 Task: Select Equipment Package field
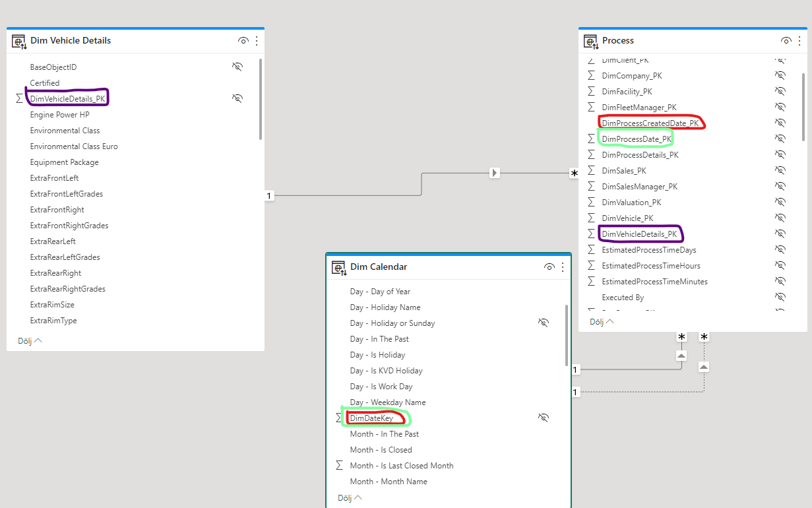tap(64, 162)
